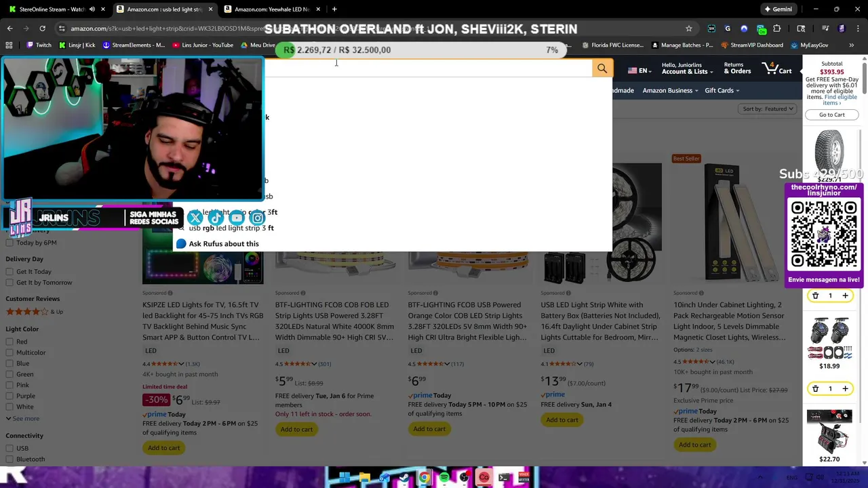Viewport: 868px width, 488px height.
Task: Expand See more light colors
Action: point(22,418)
